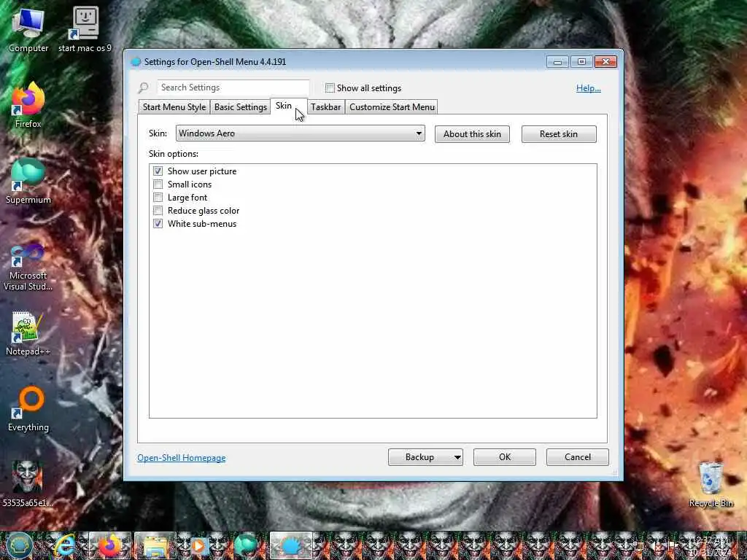Viewport: 747px width, 560px height.
Task: Open the Skin dropdown showing Windows Aero
Action: pyautogui.click(x=300, y=133)
